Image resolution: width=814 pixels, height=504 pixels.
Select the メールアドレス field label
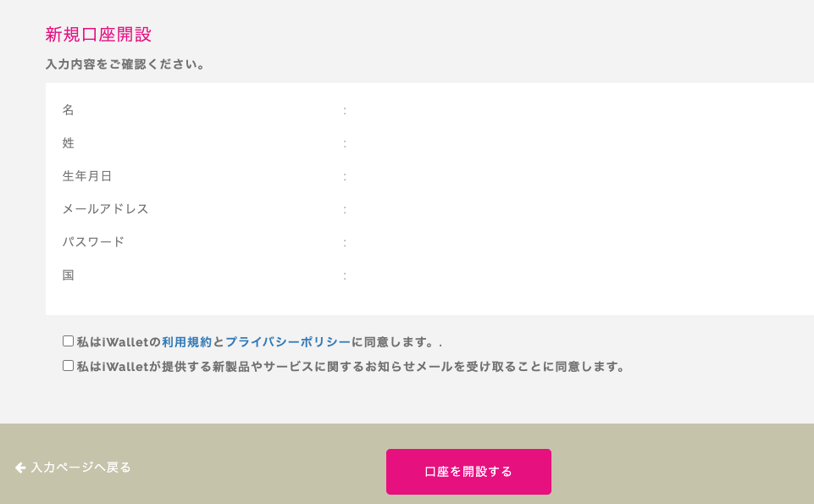pyautogui.click(x=106, y=209)
